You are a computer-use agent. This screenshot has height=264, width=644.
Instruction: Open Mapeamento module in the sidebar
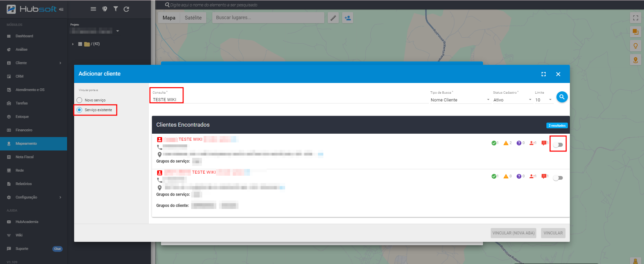(34, 143)
